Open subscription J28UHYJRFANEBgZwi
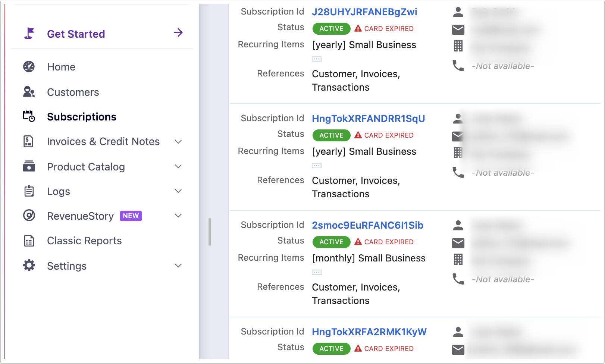Viewport: 605px width, 364px height. point(364,12)
